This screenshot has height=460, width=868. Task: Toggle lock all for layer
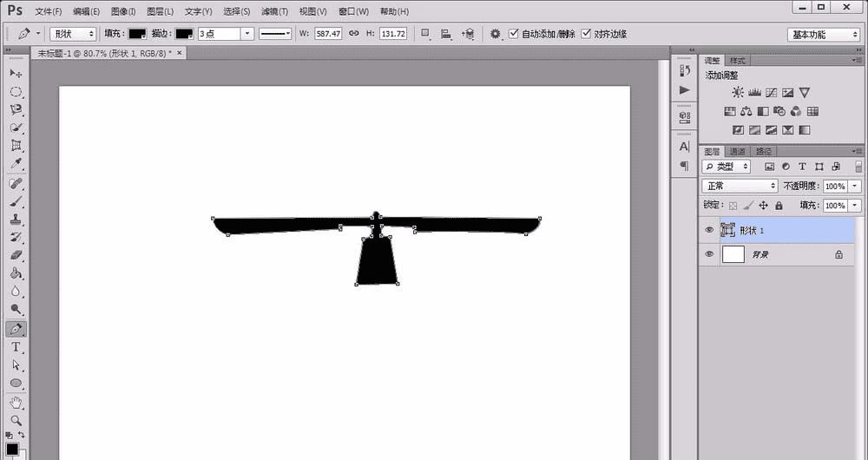point(779,206)
